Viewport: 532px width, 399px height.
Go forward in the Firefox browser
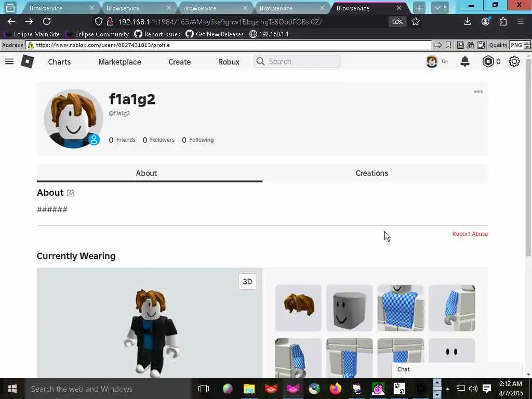click(x=29, y=22)
